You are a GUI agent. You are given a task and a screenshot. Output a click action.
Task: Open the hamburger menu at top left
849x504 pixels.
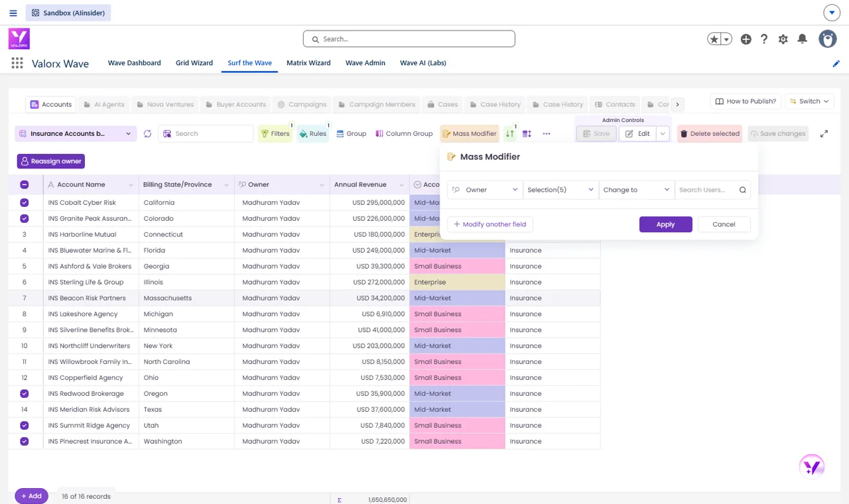tap(13, 13)
